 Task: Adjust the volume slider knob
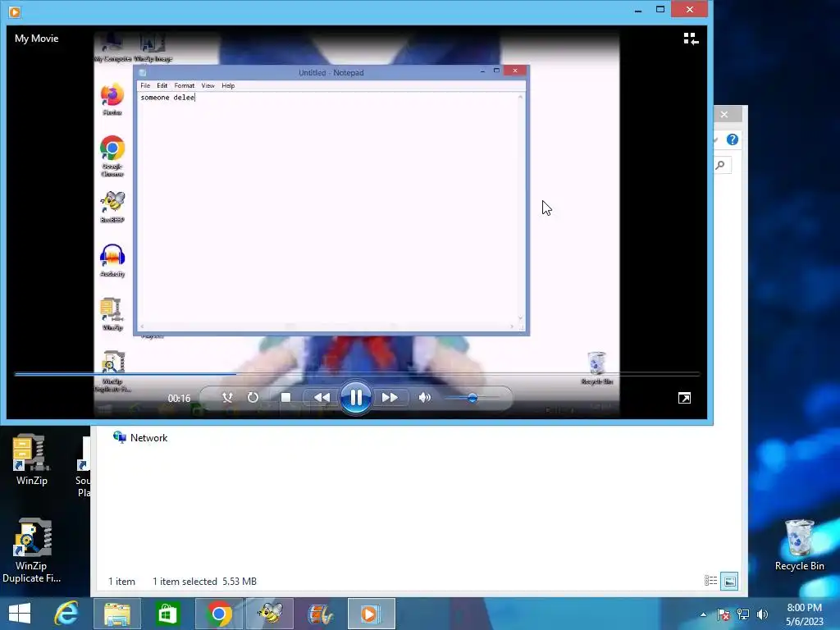pyautogui.click(x=472, y=398)
